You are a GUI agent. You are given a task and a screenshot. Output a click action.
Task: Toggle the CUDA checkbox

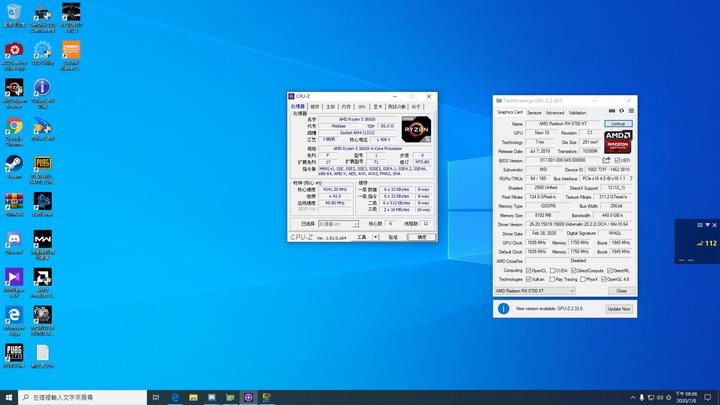[552, 270]
